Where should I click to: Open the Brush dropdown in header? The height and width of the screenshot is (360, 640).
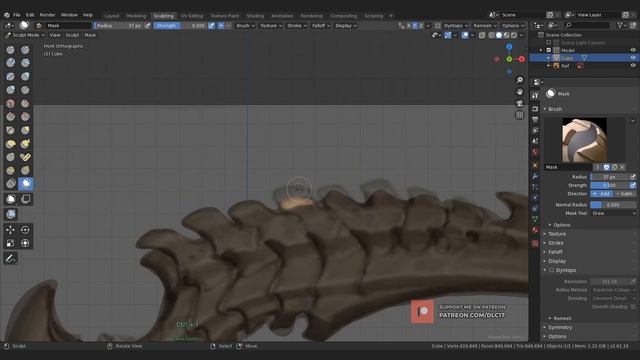[x=245, y=25]
